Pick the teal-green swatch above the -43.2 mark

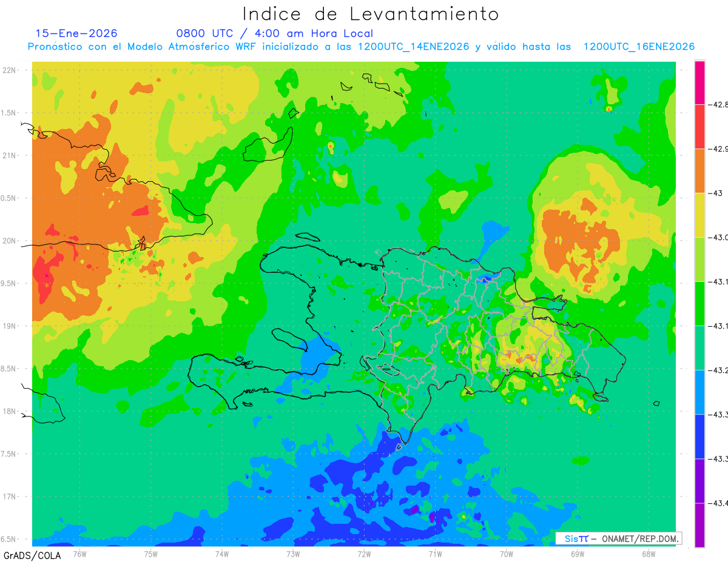[x=699, y=348]
